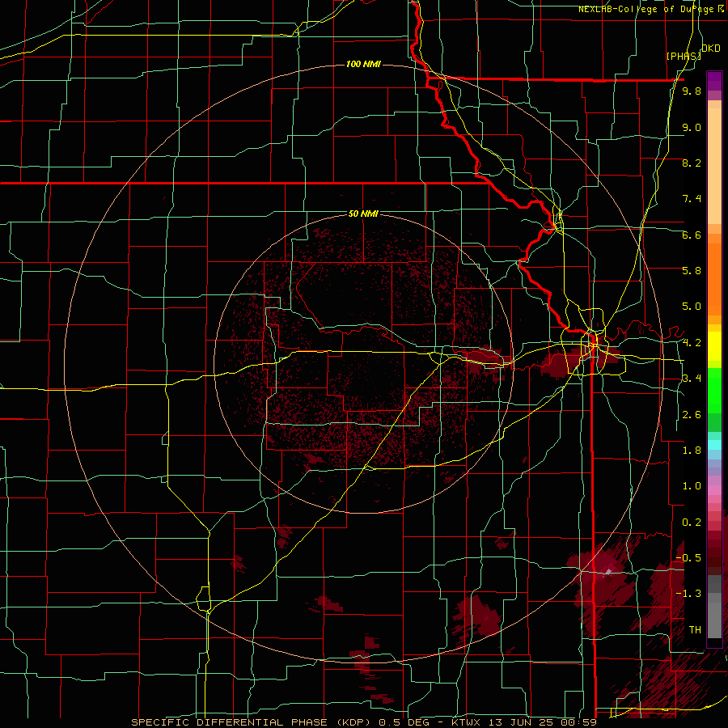
Task: Click the TH threshold label on the legend
Action: 695,630
